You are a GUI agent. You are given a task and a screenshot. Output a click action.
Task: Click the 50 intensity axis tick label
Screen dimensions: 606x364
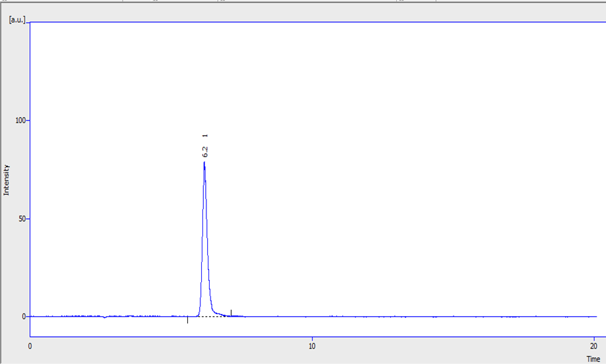(21, 219)
